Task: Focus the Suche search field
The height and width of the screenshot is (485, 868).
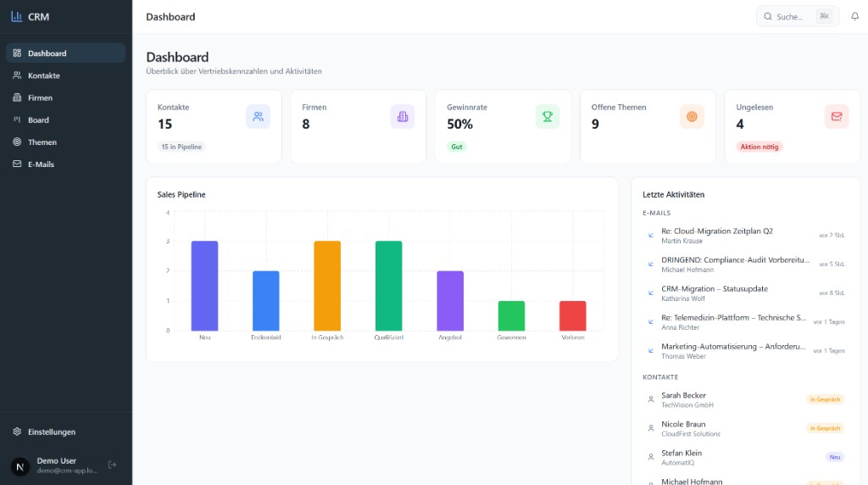Action: coord(788,16)
